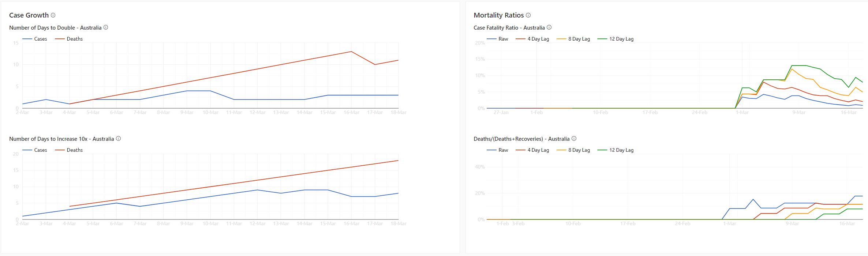Open info icon beside Case Fatality Ratio title

[x=549, y=27]
